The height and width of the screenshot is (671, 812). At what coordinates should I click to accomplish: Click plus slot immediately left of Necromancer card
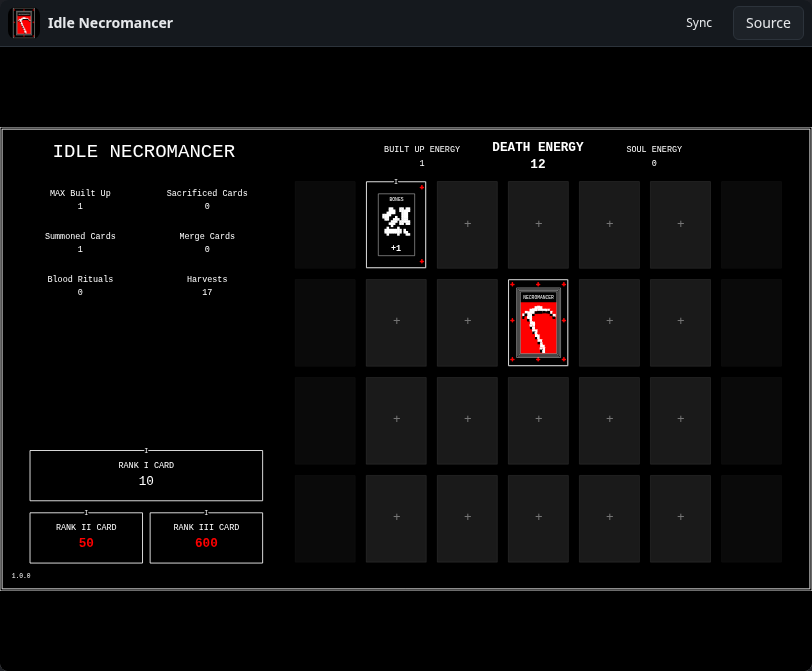coord(468,321)
